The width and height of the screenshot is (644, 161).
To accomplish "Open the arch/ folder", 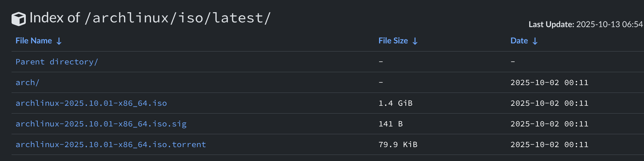I will 27,82.
